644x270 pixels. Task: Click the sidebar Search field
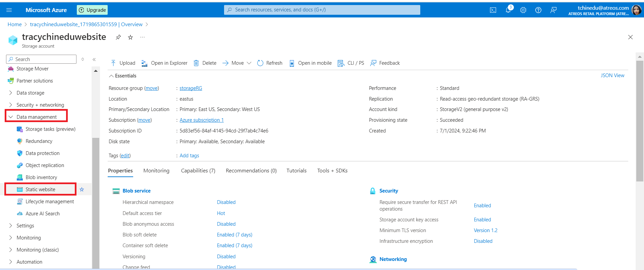pos(41,59)
